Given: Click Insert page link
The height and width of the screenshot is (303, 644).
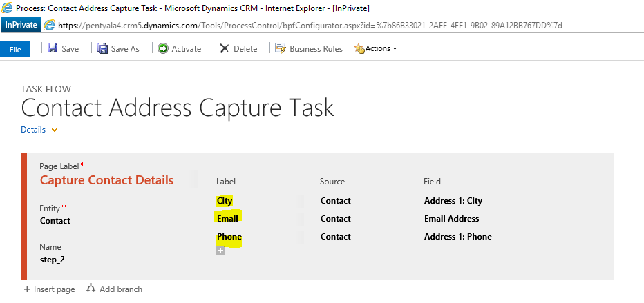Looking at the screenshot, I should [49, 289].
